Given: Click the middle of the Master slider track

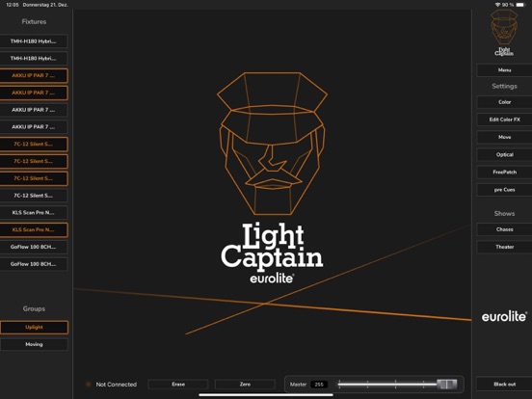Looking at the screenshot, I should pyautogui.click(x=395, y=385).
